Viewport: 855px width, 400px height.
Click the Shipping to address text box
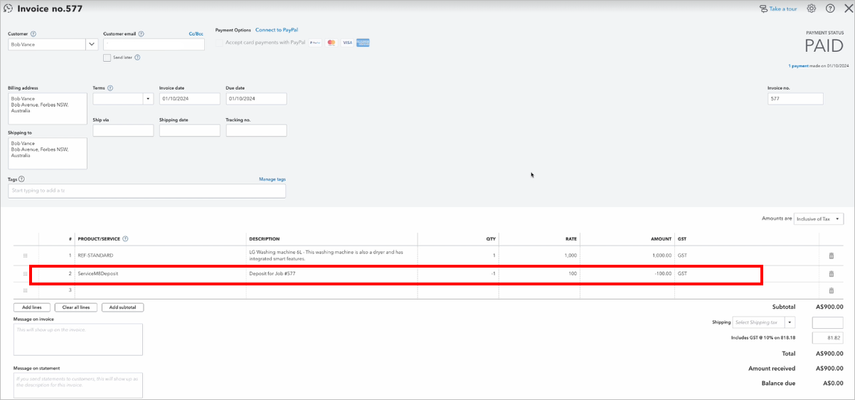click(x=47, y=153)
